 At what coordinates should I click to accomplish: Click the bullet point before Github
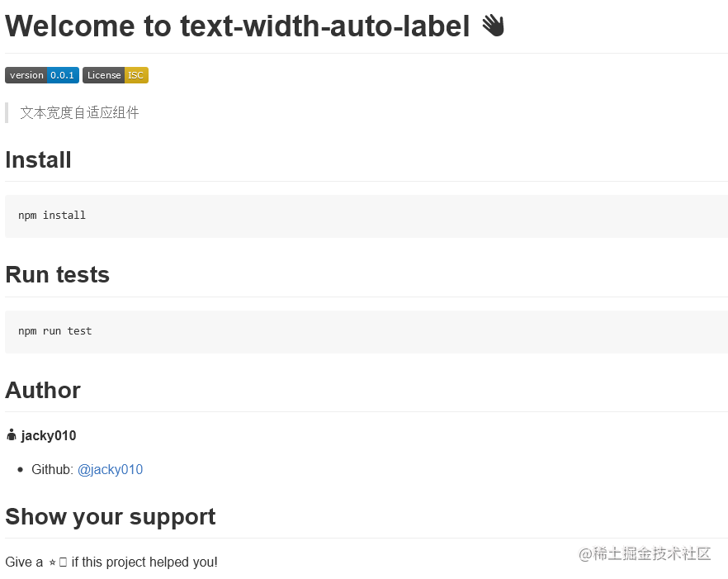coord(20,470)
